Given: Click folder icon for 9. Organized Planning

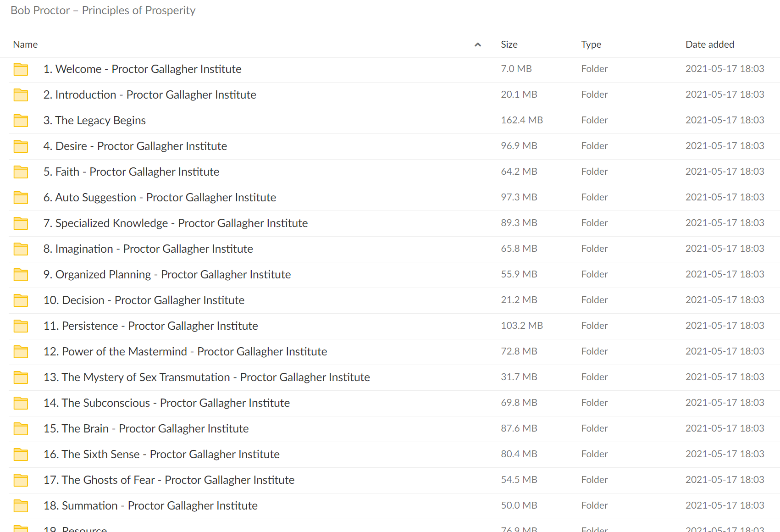Looking at the screenshot, I should click(x=21, y=275).
